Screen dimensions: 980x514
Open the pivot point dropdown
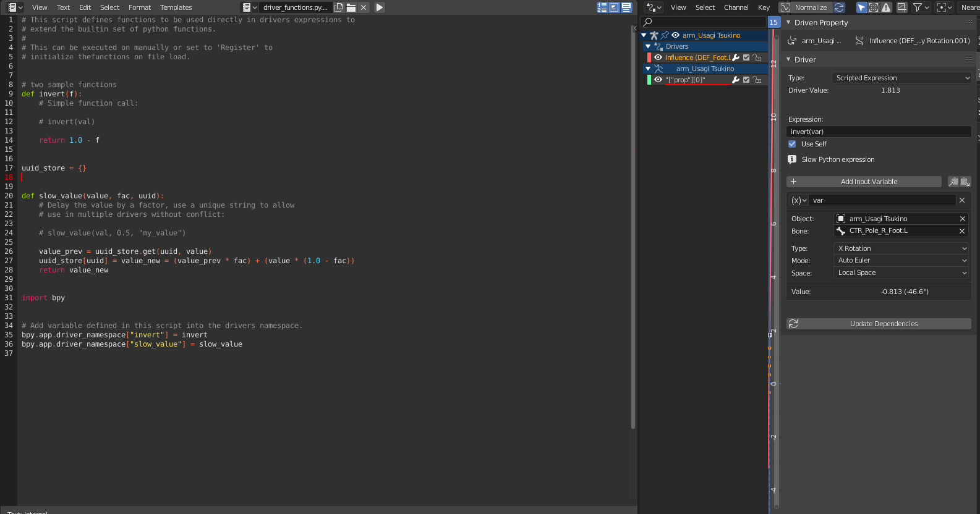(x=944, y=7)
